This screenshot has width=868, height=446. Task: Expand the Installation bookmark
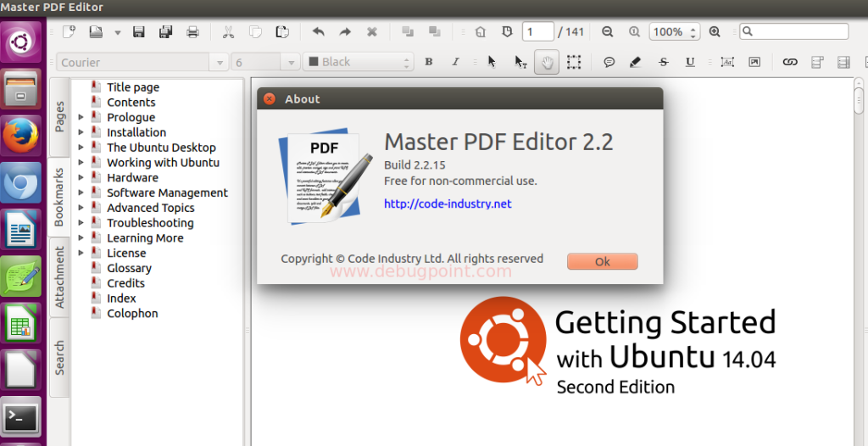pyautogui.click(x=81, y=132)
